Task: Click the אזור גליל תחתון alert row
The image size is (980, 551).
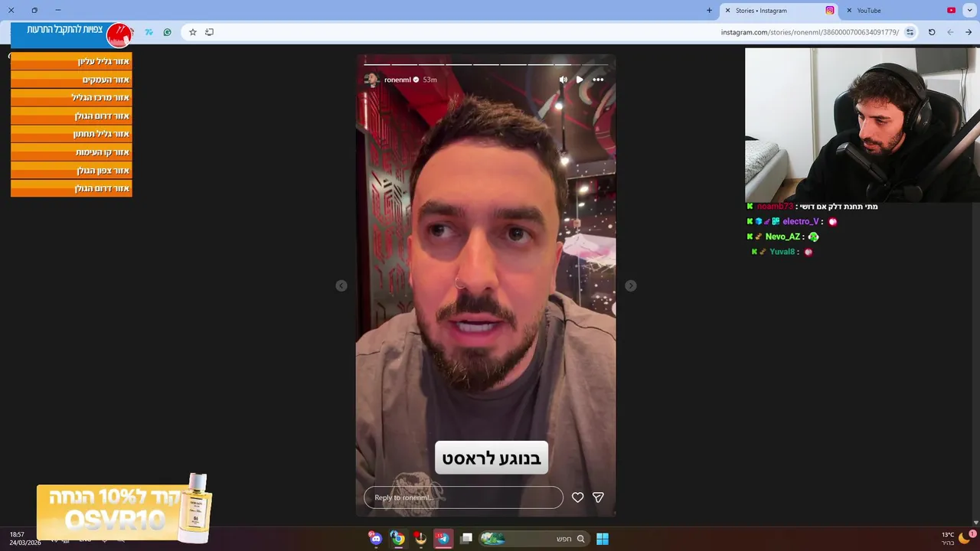Action: pyautogui.click(x=71, y=134)
